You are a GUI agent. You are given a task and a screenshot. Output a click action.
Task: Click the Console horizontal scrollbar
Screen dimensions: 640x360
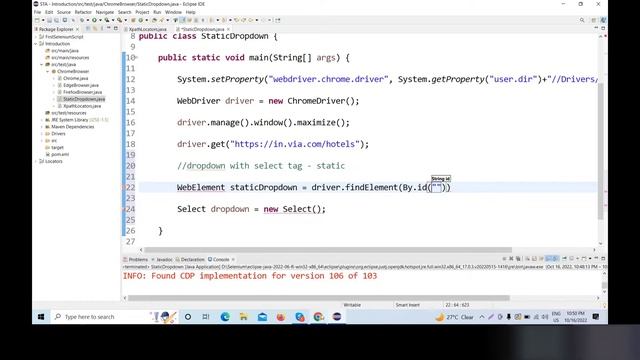319,298
